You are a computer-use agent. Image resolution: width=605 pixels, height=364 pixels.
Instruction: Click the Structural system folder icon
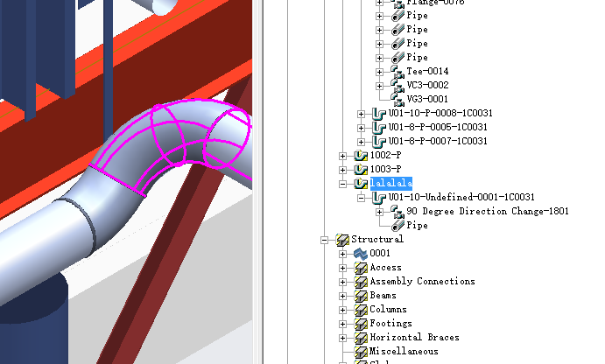coord(342,240)
